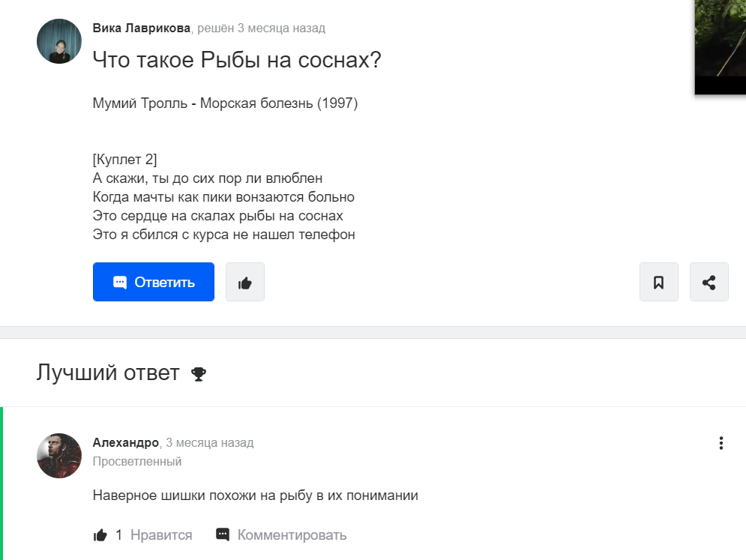Click the Лучший ответ heading
The image size is (746, 560).
click(x=108, y=373)
